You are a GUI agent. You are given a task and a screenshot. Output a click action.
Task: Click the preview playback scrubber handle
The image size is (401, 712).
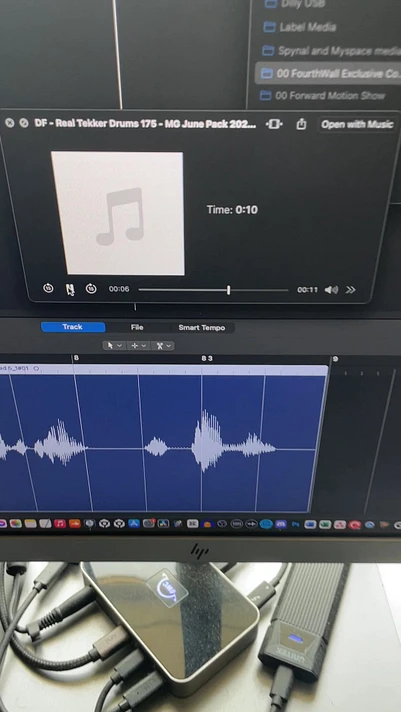click(x=228, y=290)
